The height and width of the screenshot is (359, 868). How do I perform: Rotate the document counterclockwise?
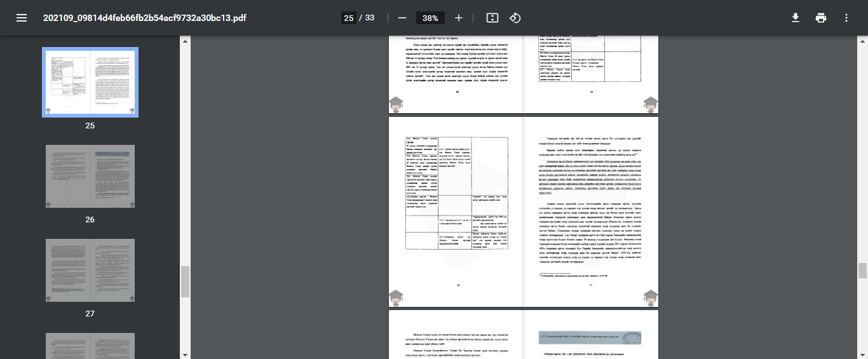515,18
